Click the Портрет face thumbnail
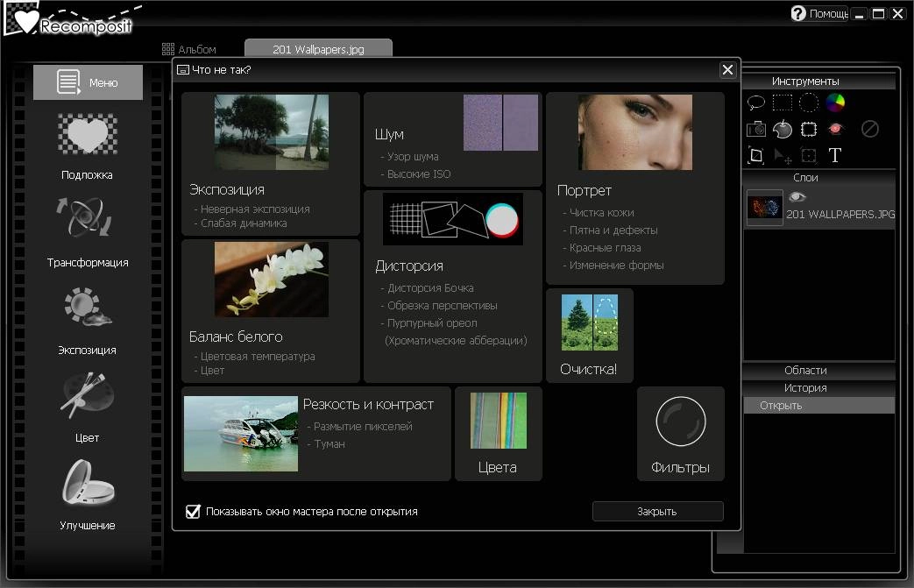 pos(635,132)
